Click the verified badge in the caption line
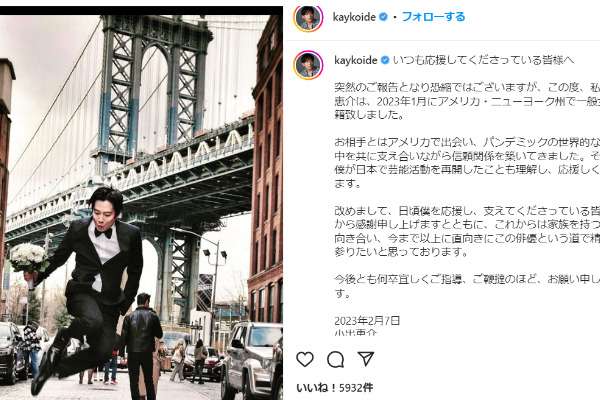Viewport: 600px width, 400px height. point(385,60)
